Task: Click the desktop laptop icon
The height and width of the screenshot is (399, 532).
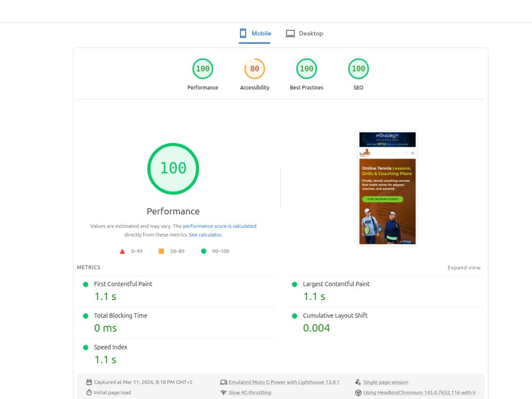Action: [290, 33]
